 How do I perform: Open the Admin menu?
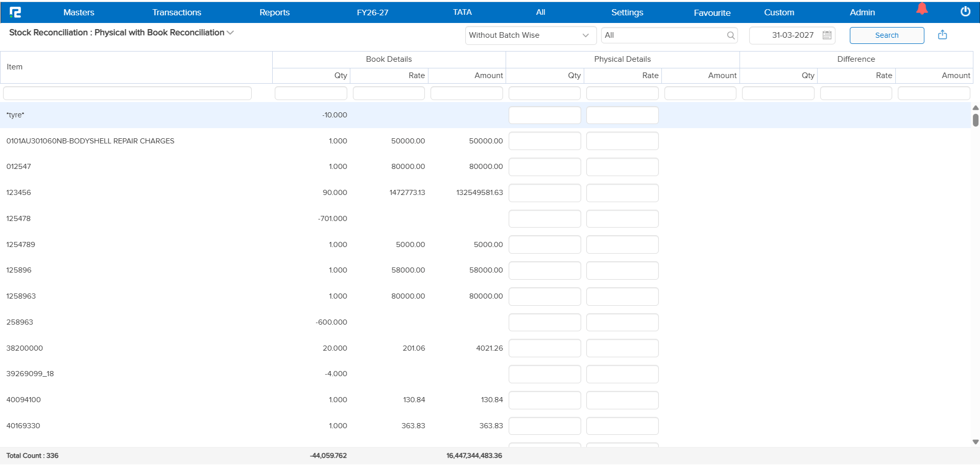(x=862, y=12)
